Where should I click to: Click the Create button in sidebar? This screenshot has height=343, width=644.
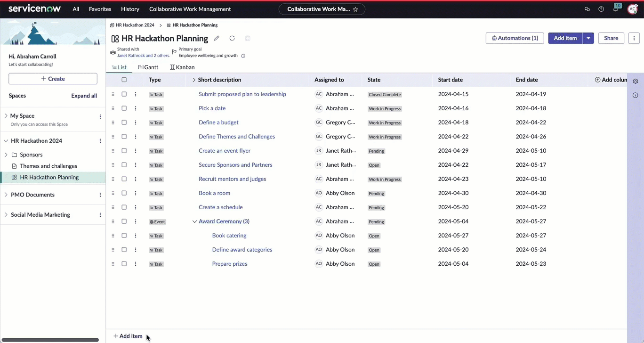click(53, 79)
